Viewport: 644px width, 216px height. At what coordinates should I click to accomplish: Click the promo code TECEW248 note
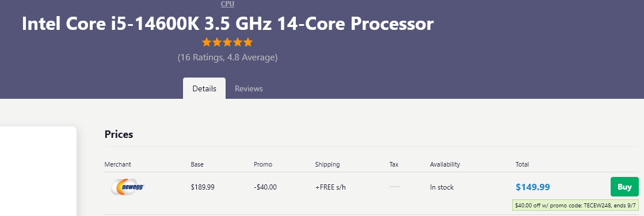576,205
